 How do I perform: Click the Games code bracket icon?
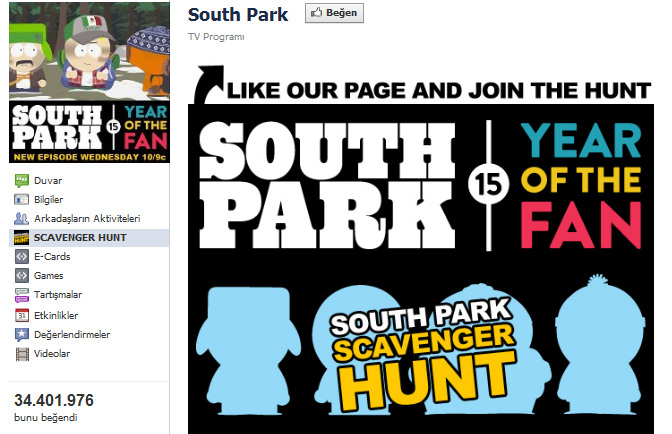click(x=21, y=275)
